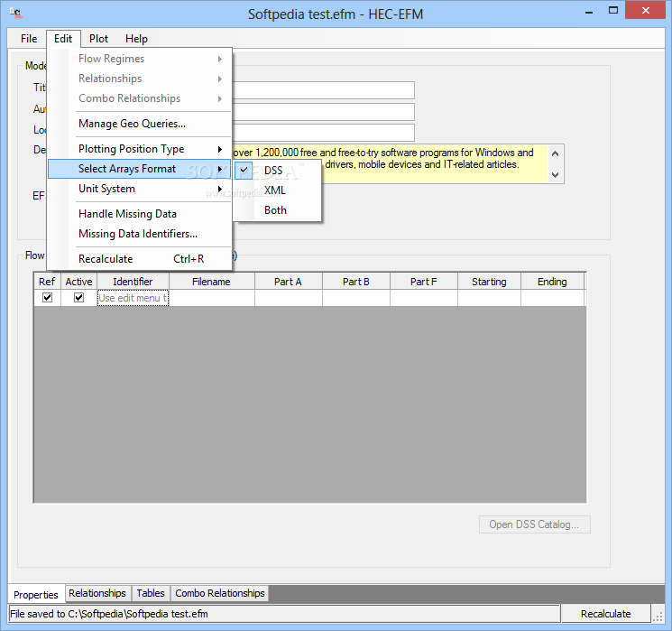672x631 pixels.
Task: Choose Handle Missing Data
Action: (140, 214)
